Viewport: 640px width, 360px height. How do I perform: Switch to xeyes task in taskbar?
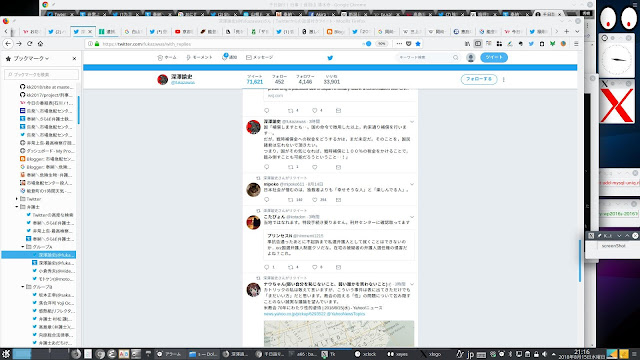[398, 354]
